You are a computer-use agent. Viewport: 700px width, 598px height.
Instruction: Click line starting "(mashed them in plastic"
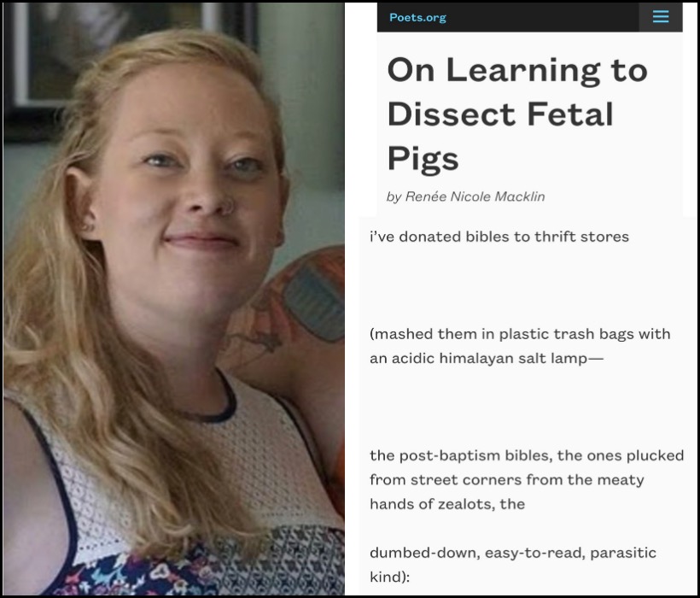pos(520,334)
